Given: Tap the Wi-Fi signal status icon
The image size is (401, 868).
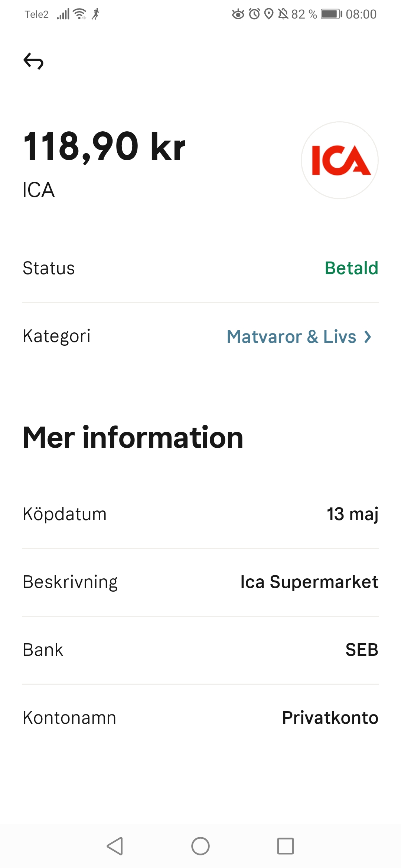Looking at the screenshot, I should (x=80, y=14).
